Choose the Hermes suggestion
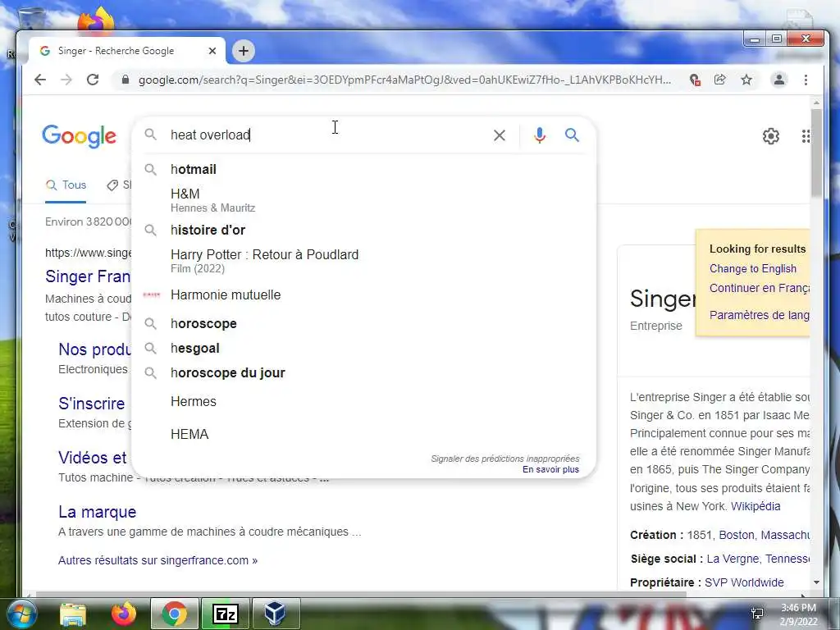Image resolution: width=840 pixels, height=630 pixels. point(363,402)
